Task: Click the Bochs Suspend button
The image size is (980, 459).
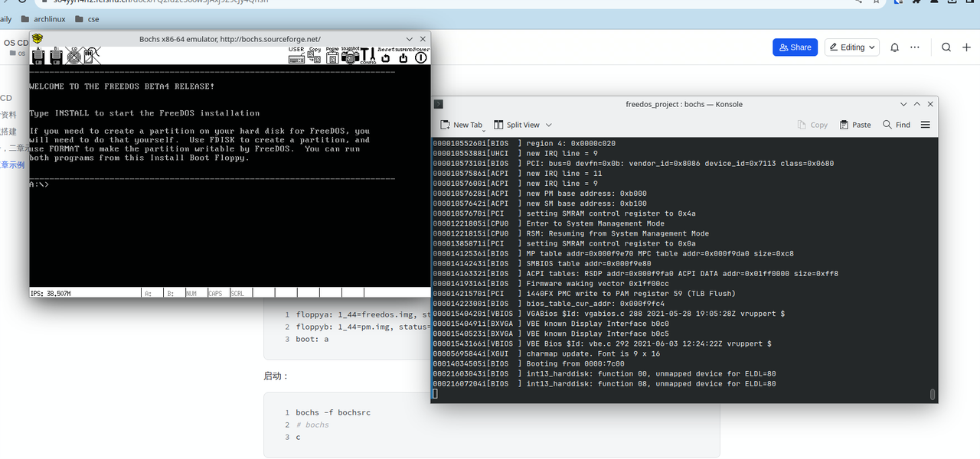Action: [403, 55]
